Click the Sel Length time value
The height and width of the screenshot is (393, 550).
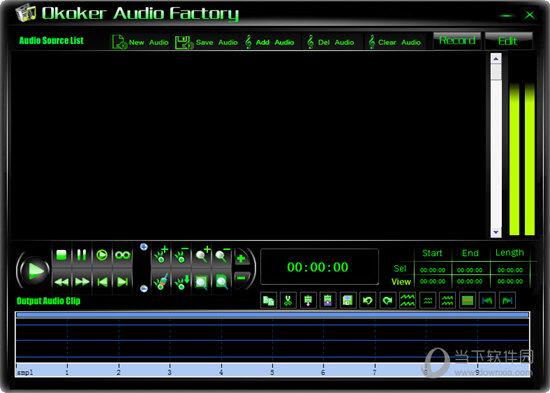(510, 270)
